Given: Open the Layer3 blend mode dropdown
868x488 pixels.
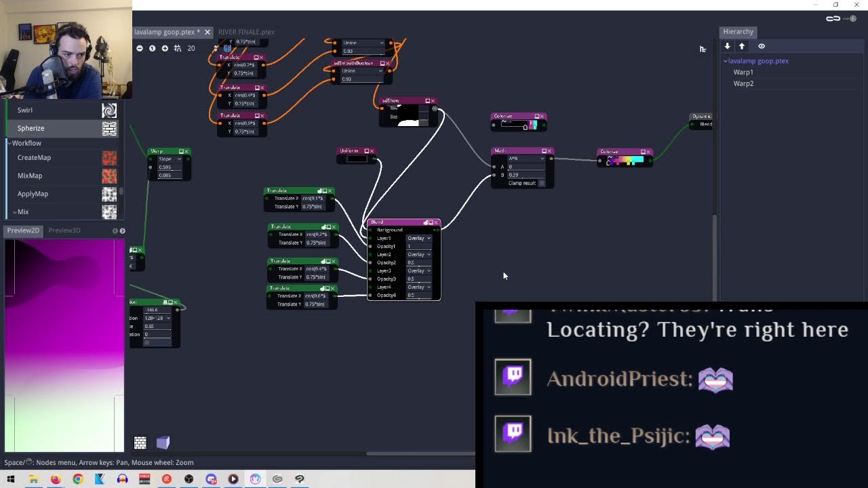Looking at the screenshot, I should (419, 270).
